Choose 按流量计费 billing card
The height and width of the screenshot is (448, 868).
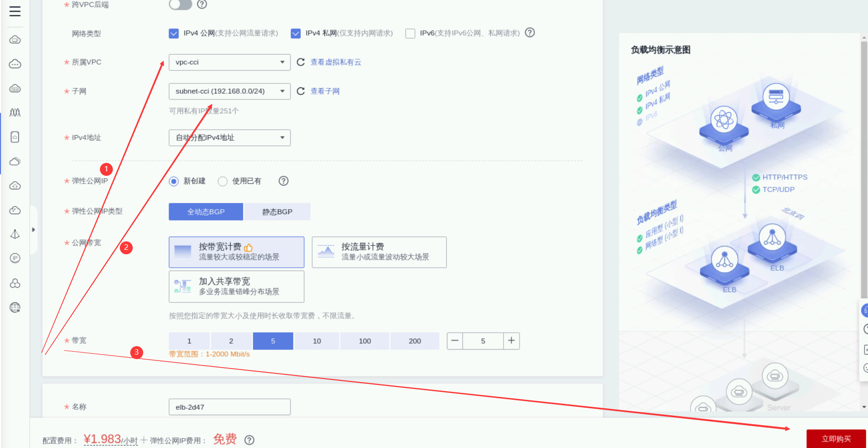[x=379, y=252]
